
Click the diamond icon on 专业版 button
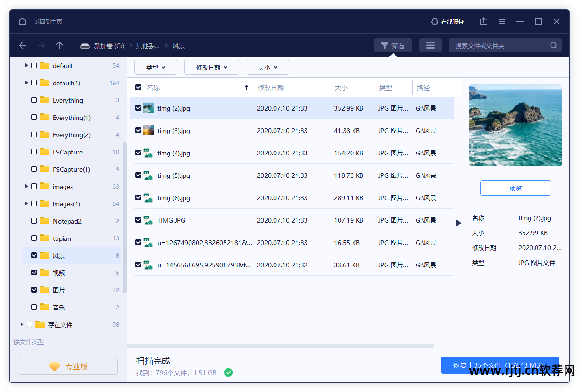[55, 367]
